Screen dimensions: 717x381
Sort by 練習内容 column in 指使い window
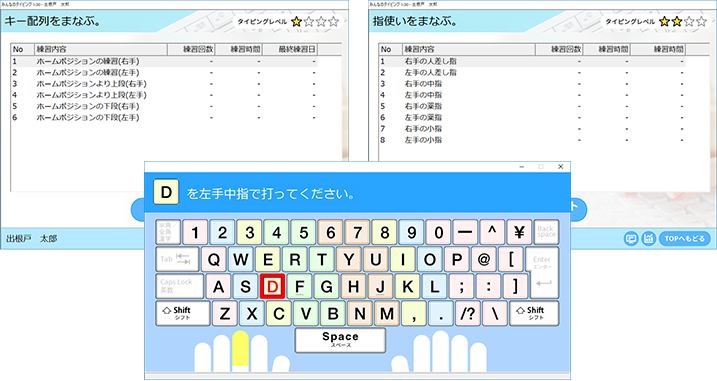[x=469, y=49]
